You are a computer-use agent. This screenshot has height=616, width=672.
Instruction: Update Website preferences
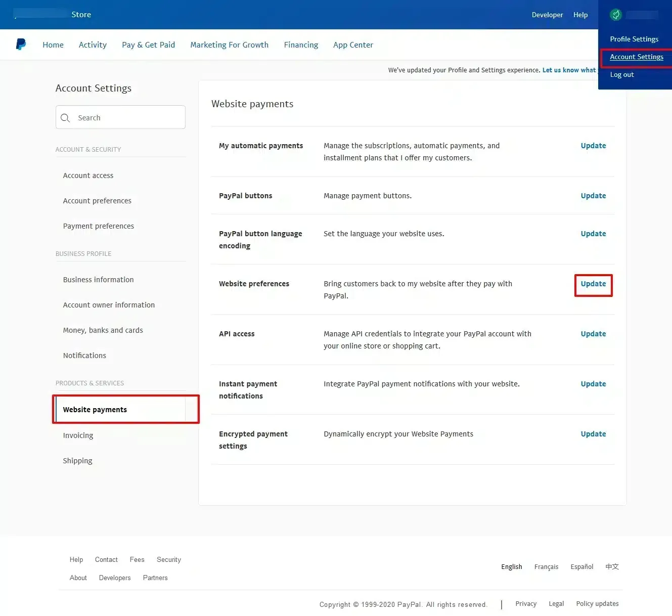pos(593,284)
